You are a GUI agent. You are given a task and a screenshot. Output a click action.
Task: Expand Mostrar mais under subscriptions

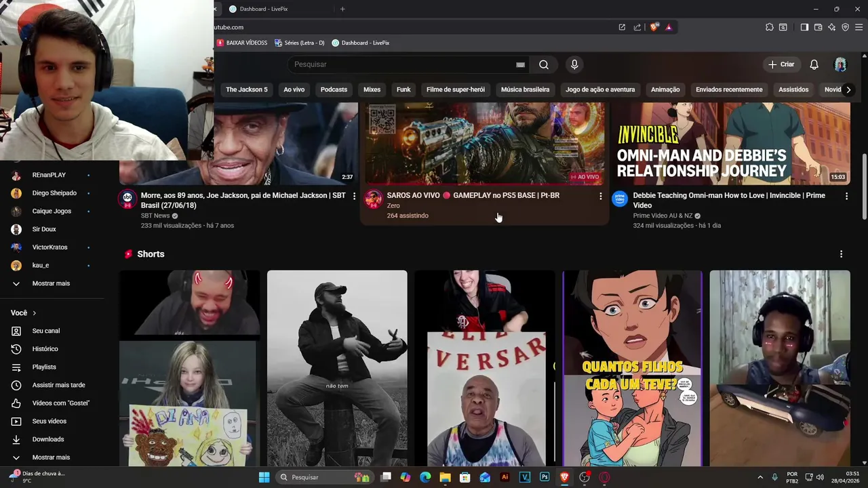[x=52, y=283]
